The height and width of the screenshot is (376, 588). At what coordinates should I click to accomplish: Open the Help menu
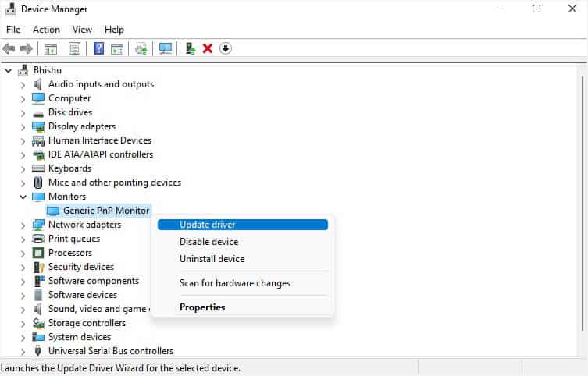pyautogui.click(x=114, y=30)
